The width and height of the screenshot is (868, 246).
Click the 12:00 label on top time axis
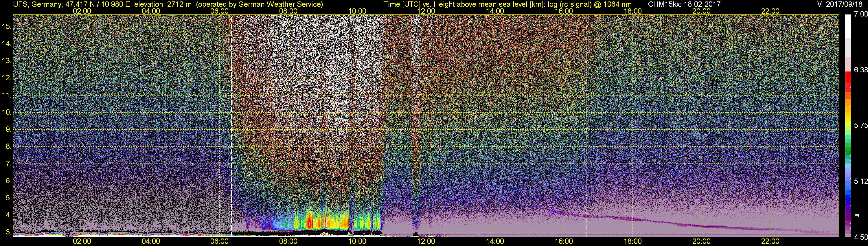(426, 11)
